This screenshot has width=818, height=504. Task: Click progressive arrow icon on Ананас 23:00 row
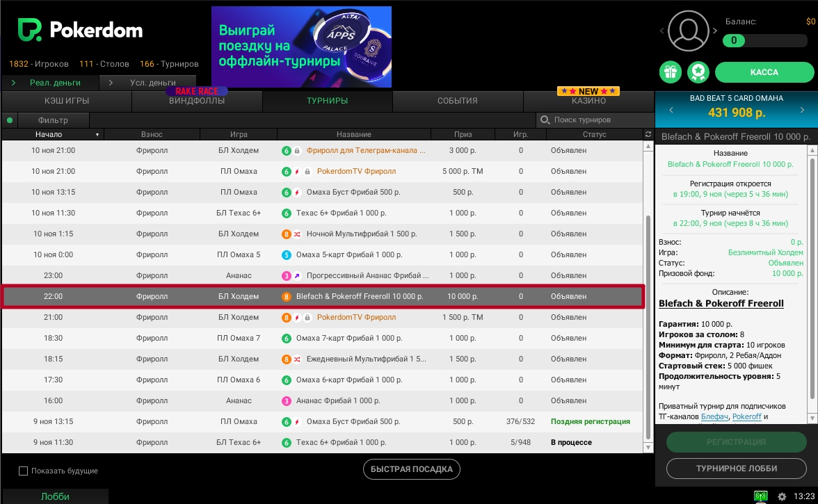pyautogui.click(x=297, y=276)
